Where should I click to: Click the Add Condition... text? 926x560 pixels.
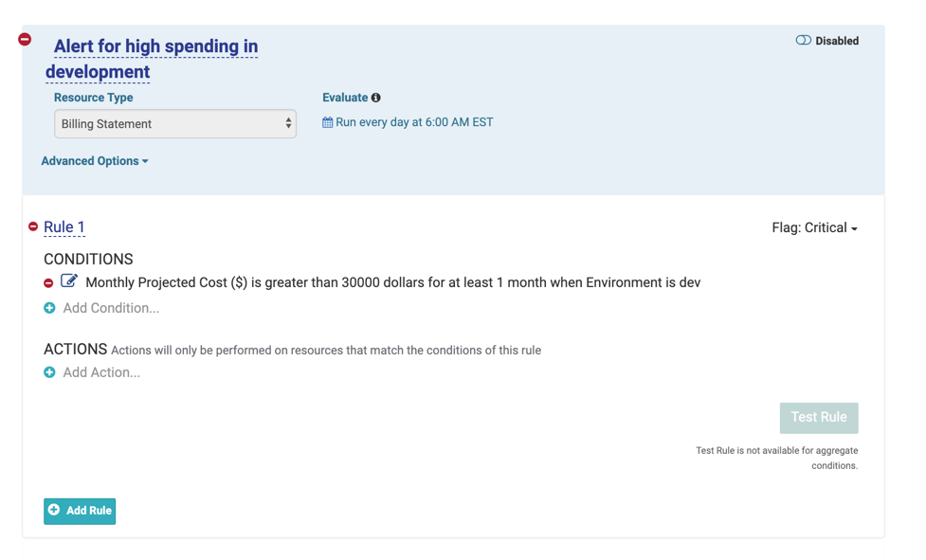point(111,308)
